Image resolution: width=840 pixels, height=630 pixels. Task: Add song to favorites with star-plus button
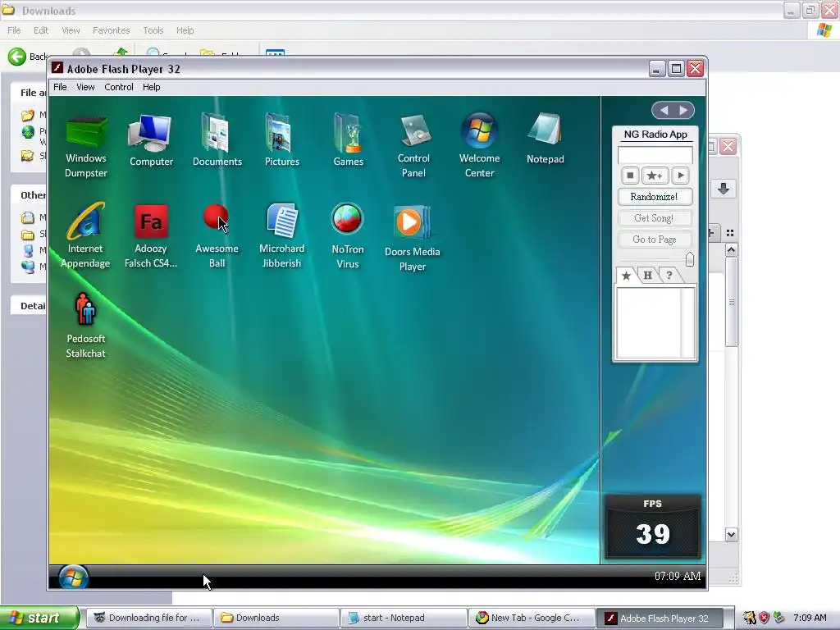pos(655,176)
